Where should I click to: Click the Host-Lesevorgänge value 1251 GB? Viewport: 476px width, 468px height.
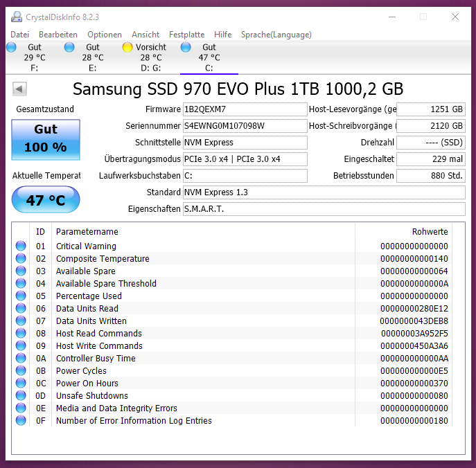pyautogui.click(x=431, y=109)
